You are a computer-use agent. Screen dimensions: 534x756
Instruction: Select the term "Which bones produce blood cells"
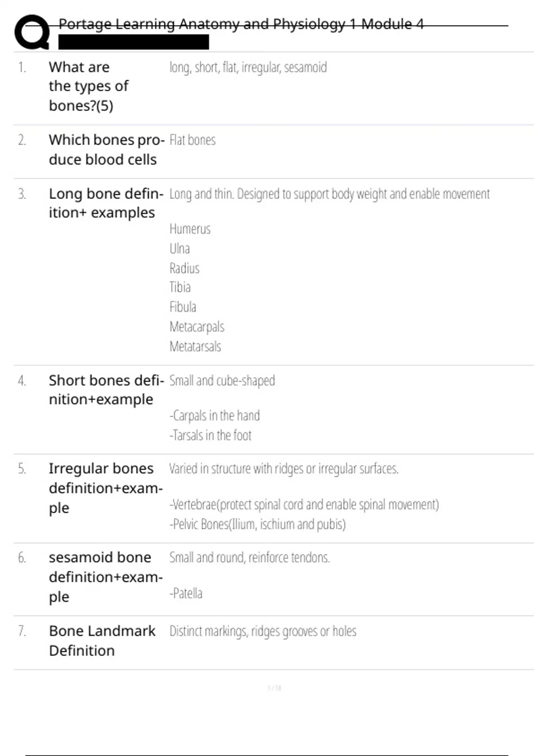click(106, 150)
